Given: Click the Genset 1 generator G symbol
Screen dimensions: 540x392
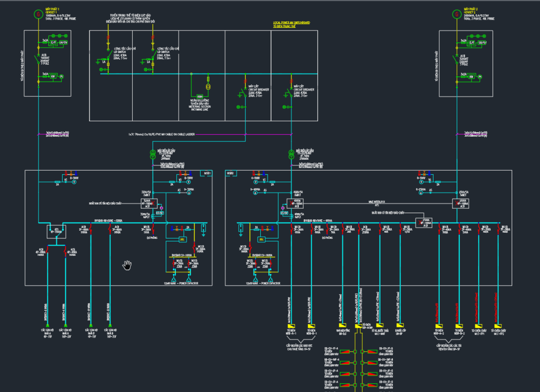Looking at the screenshot, I should pos(38,14).
